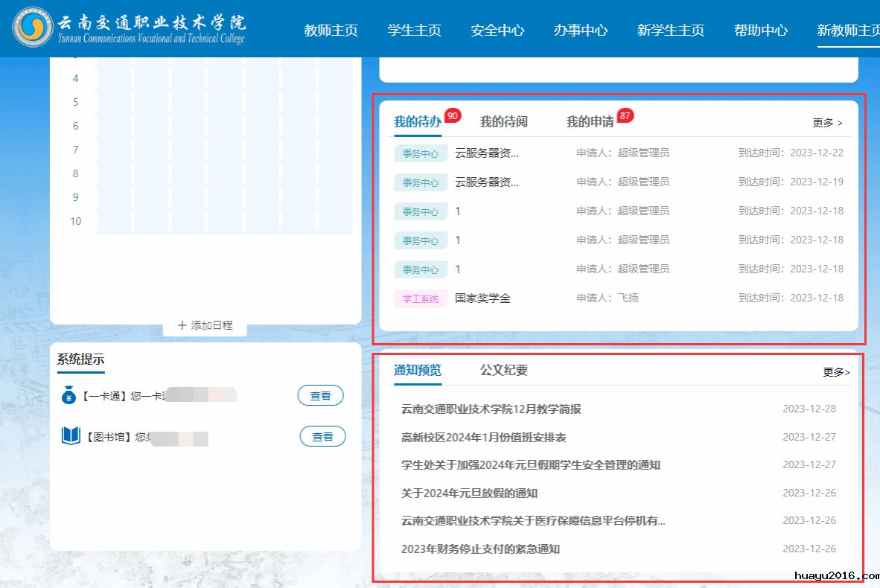The image size is (880, 588).
Task: Open the 公文纪要 tab
Action: (504, 370)
